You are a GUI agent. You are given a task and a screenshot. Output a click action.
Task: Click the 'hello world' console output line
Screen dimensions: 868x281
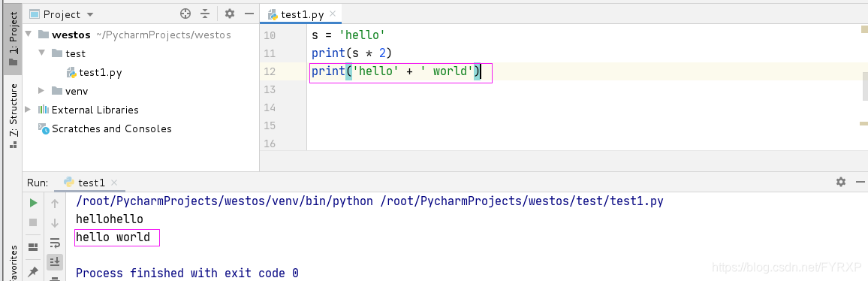(113, 237)
